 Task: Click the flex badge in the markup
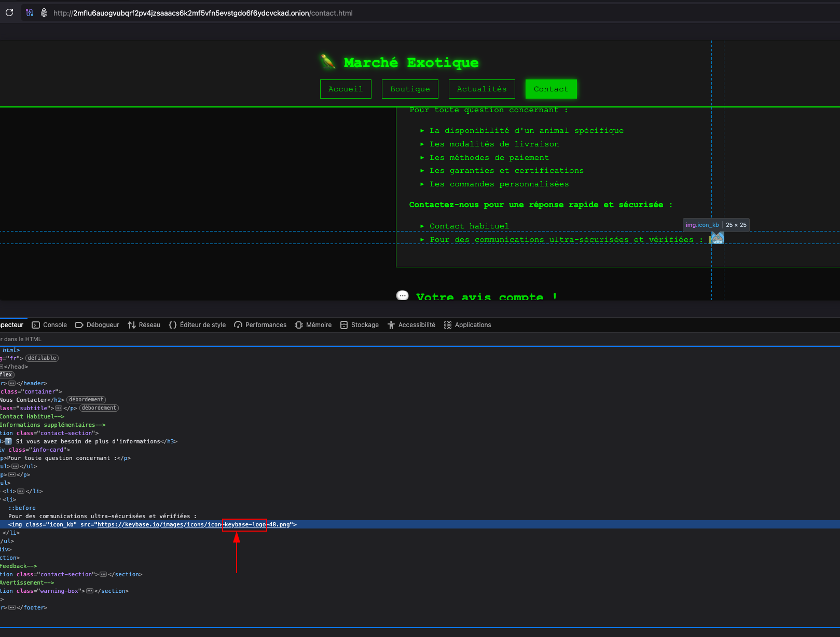tap(7, 375)
